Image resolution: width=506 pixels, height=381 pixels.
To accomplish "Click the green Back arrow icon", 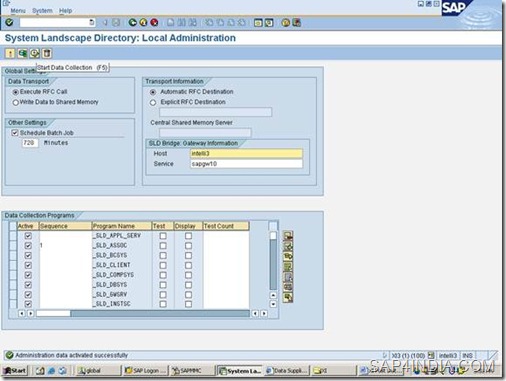I will (133, 23).
